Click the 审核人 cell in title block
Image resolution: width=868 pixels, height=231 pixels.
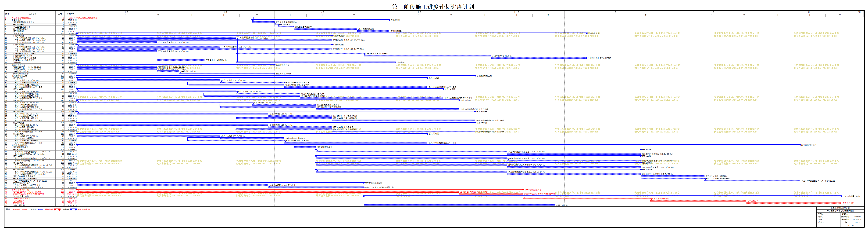tap(821, 220)
